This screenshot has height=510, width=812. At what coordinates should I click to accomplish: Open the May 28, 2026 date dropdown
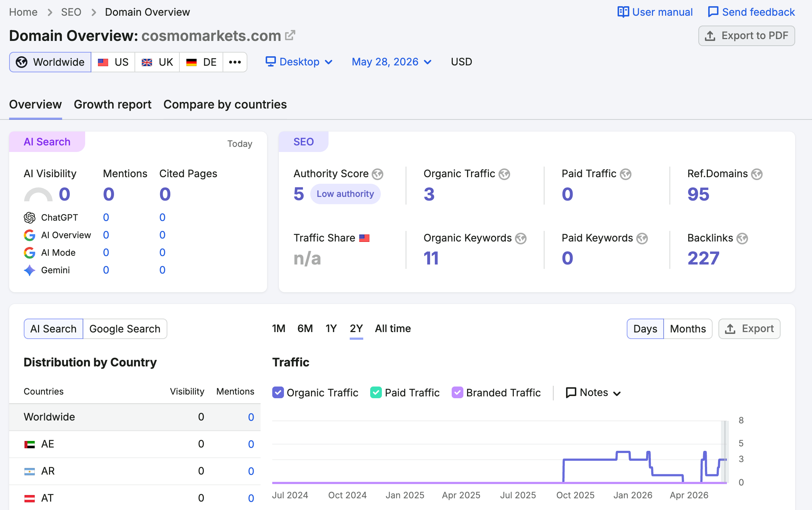point(392,62)
